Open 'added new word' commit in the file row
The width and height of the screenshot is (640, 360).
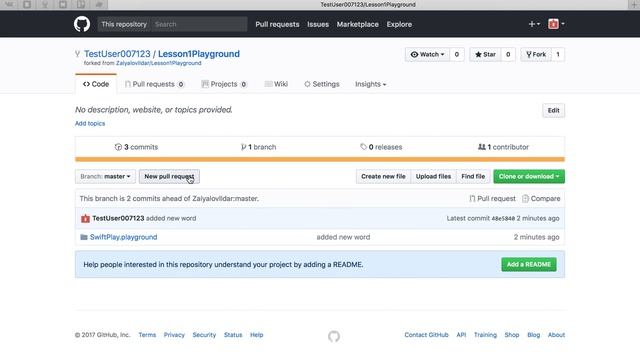coord(343,237)
